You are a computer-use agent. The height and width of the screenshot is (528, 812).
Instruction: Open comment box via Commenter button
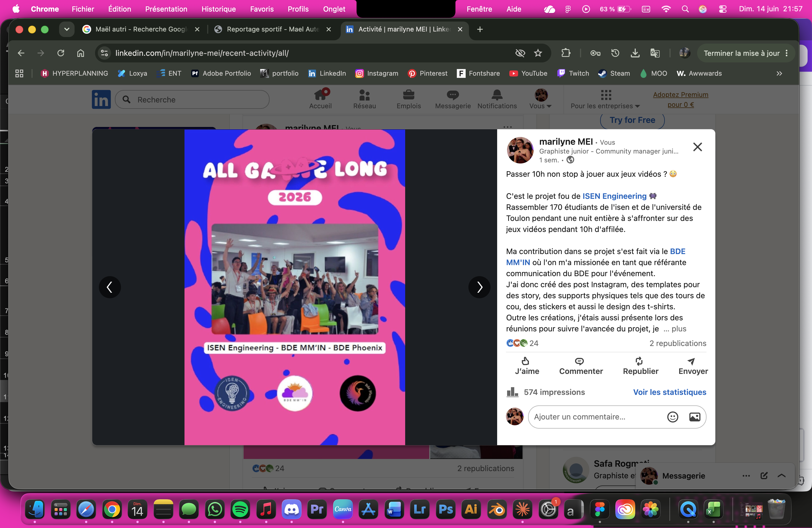(x=581, y=366)
